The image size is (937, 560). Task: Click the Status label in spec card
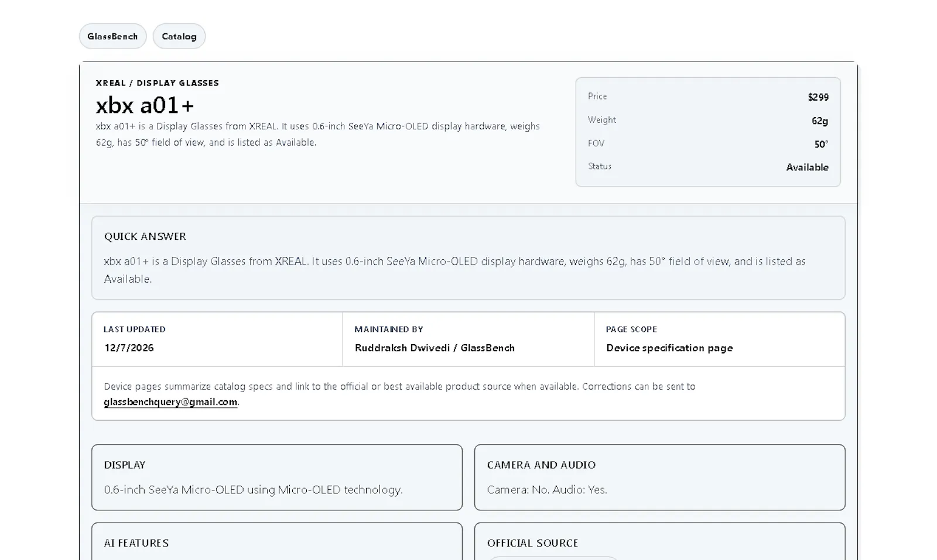pyautogui.click(x=600, y=166)
